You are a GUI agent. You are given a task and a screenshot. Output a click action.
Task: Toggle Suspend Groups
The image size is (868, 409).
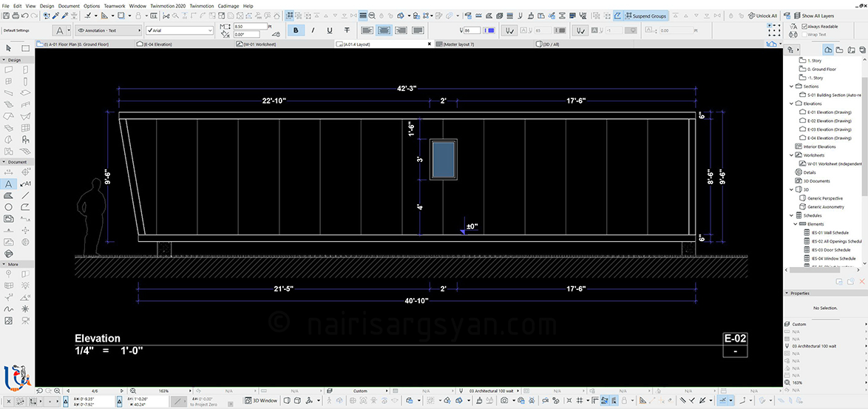(x=647, y=16)
